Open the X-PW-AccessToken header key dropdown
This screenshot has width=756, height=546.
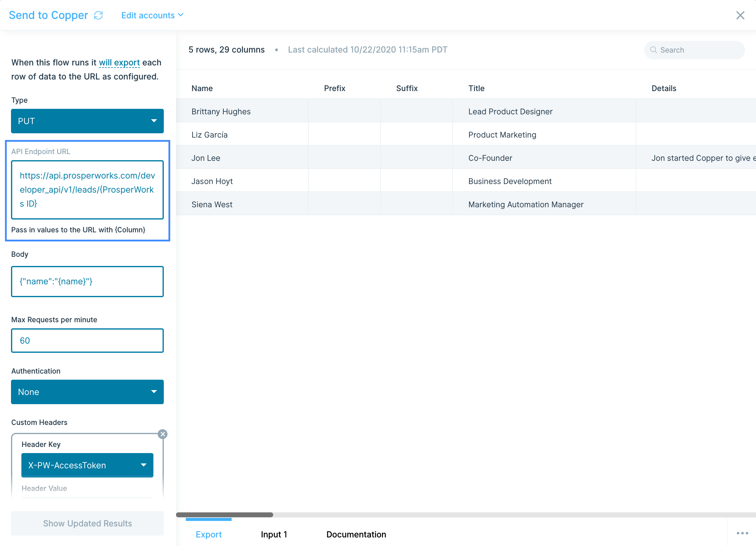coord(87,465)
